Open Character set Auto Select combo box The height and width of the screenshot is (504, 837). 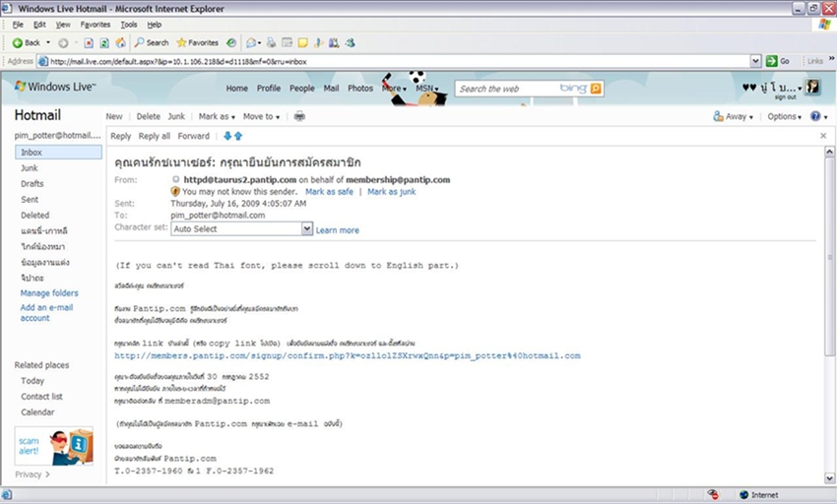pos(242,229)
